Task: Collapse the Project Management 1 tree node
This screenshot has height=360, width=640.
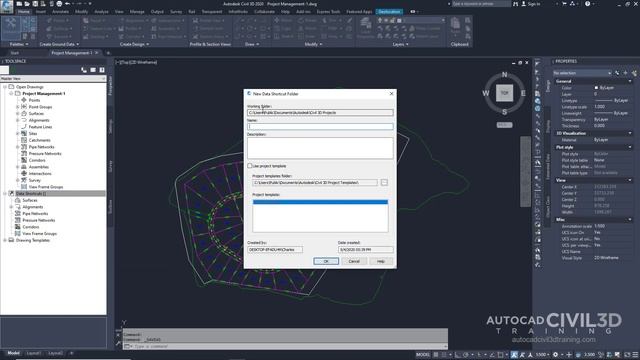Action: 11,93
